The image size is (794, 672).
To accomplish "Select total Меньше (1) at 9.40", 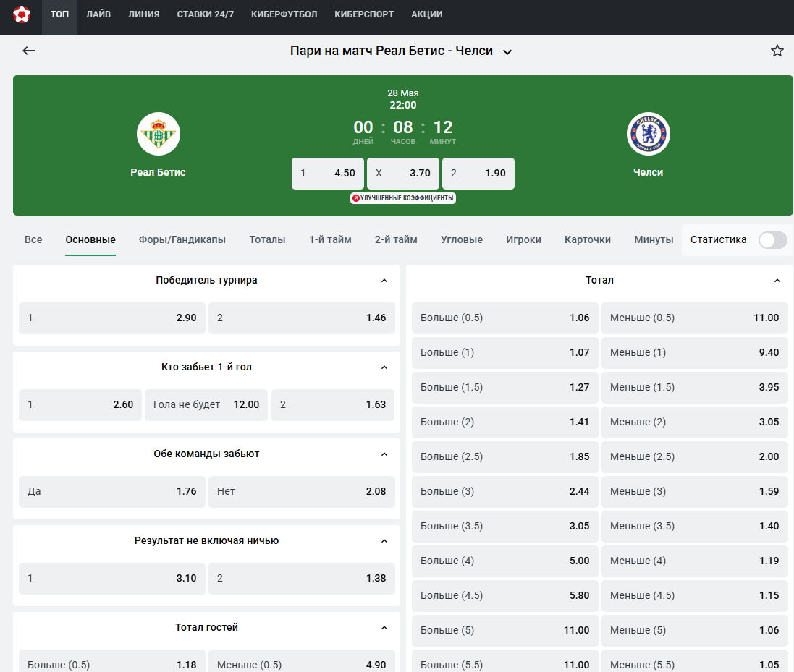I will [x=695, y=353].
